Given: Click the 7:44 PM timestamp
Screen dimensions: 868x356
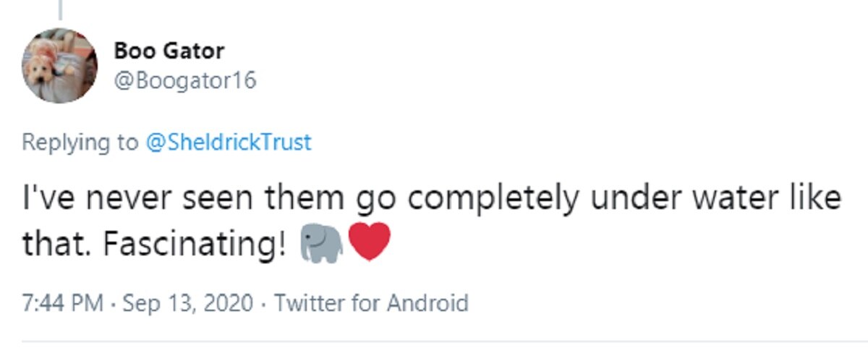Looking at the screenshot, I should (63, 302).
